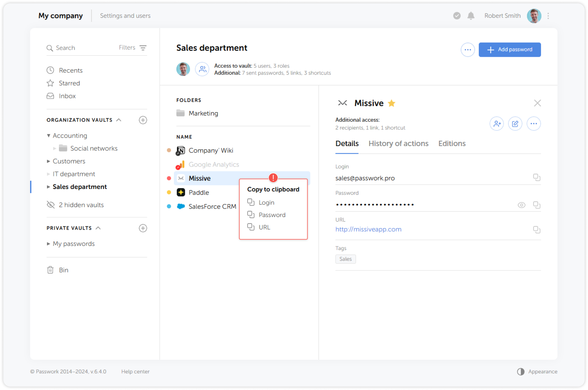The width and height of the screenshot is (588, 390).
Task: Toggle Appearance theme switch
Action: [x=521, y=372]
